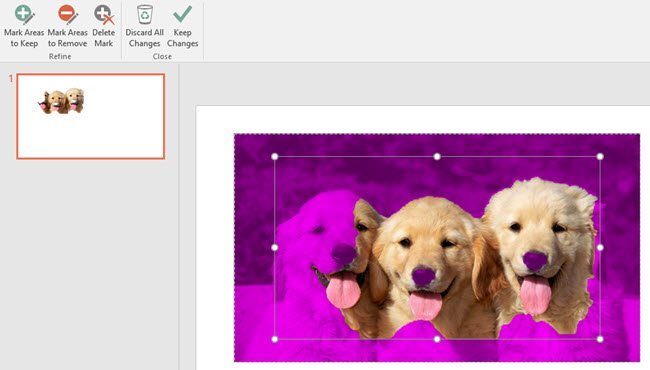Select the Mark Areas to Remove tool
Viewport: 650px width, 370px height.
click(67, 26)
